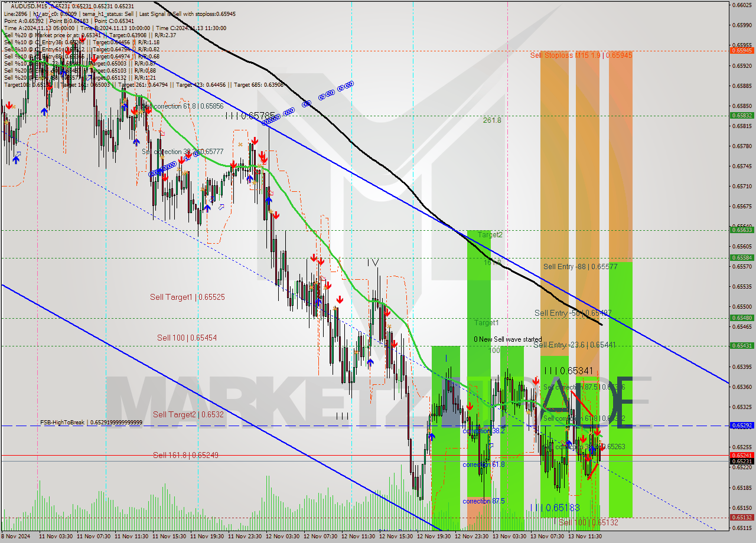Screen dimensions: 756x543
Task: Select the green 0.65431 price tag
Action: click(x=742, y=346)
